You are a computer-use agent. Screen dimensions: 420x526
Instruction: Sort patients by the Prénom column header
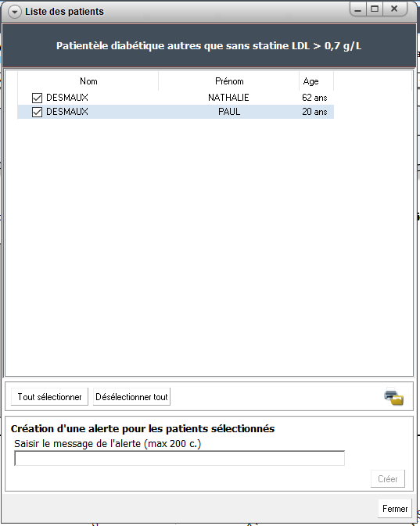pyautogui.click(x=229, y=81)
